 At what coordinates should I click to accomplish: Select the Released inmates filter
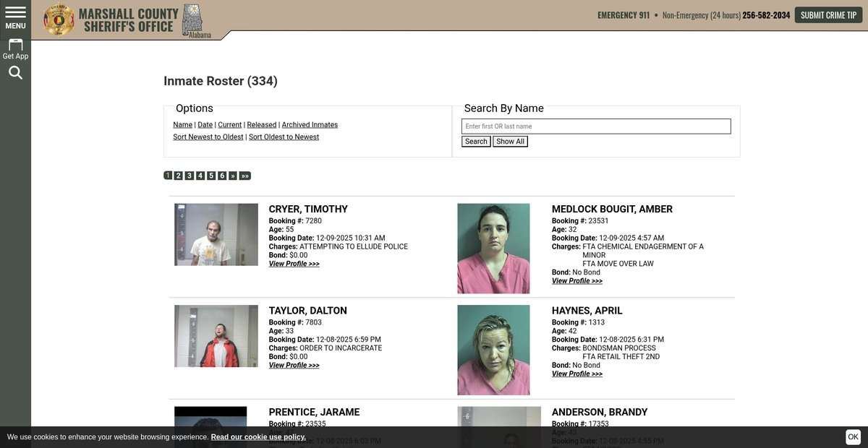[262, 125]
